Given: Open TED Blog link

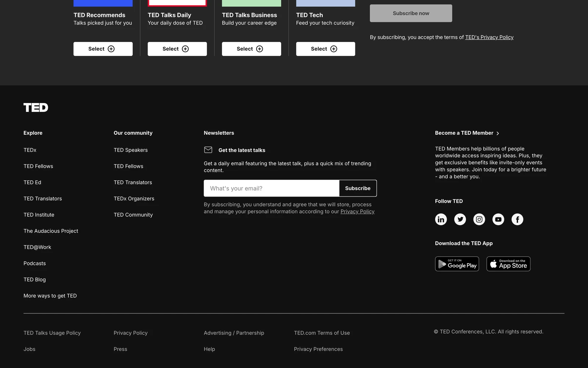Looking at the screenshot, I should click(x=35, y=280).
